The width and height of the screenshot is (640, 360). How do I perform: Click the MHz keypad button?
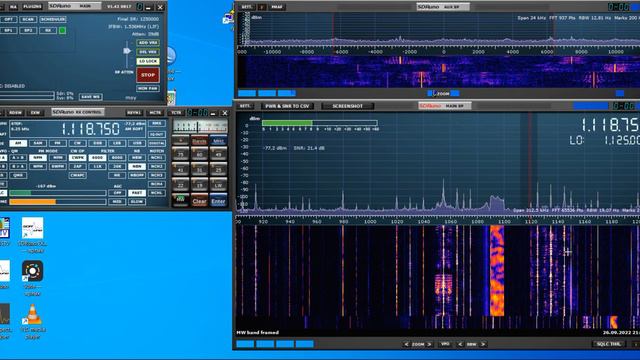coord(218,141)
